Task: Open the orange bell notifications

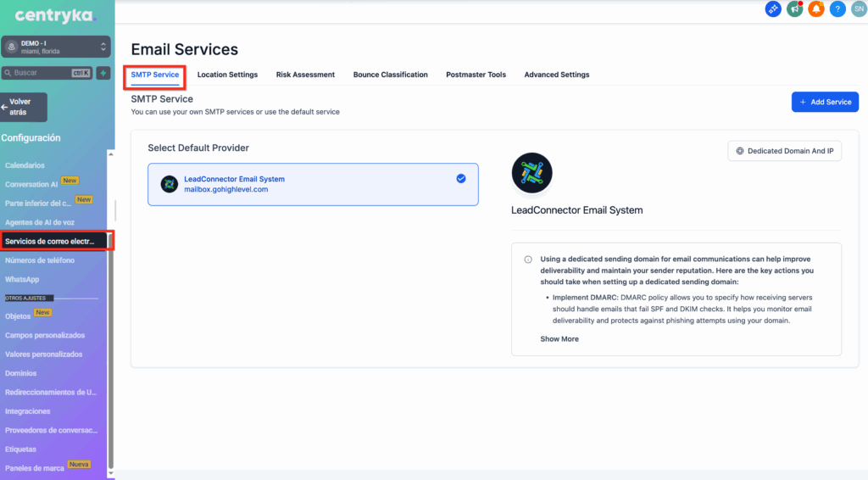Action: [815, 9]
